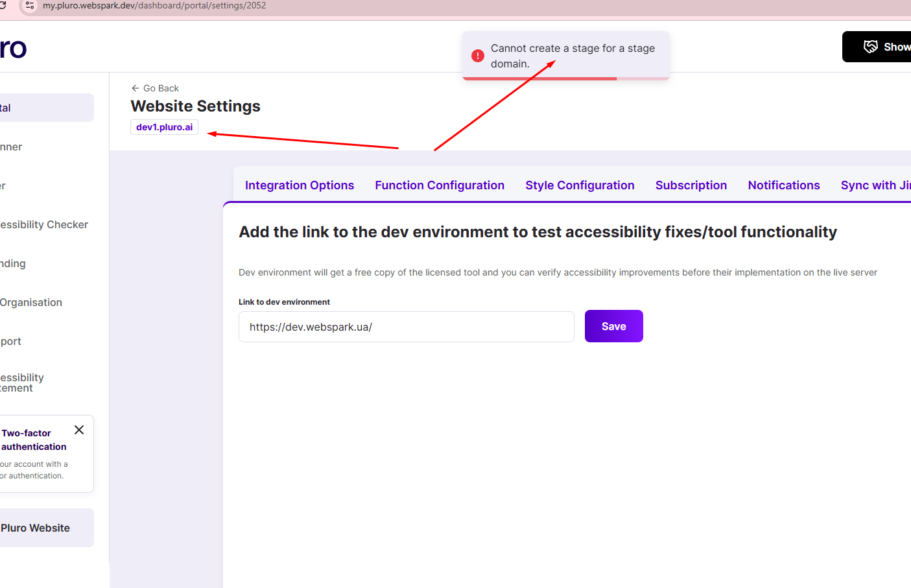Go to the Subscription tab

click(x=691, y=185)
